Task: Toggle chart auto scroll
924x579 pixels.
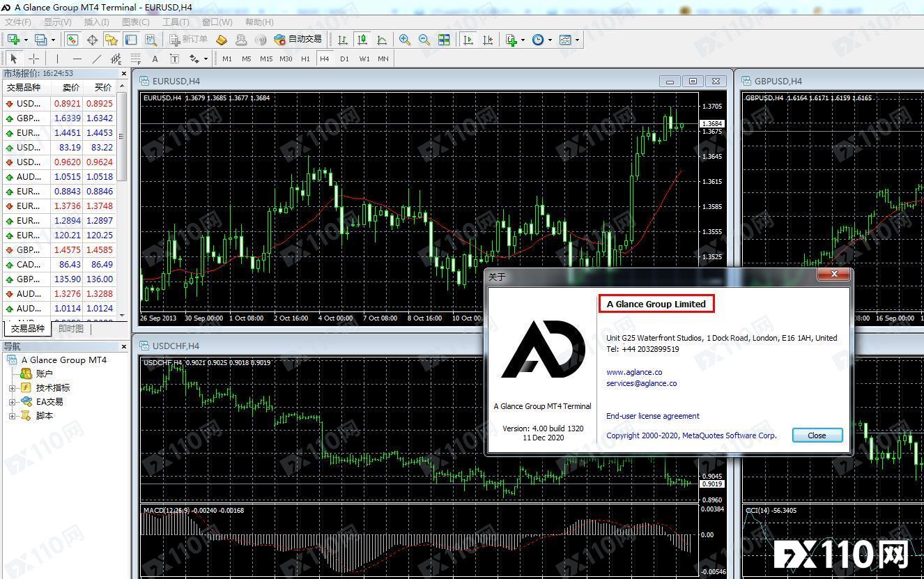Action: coord(468,40)
